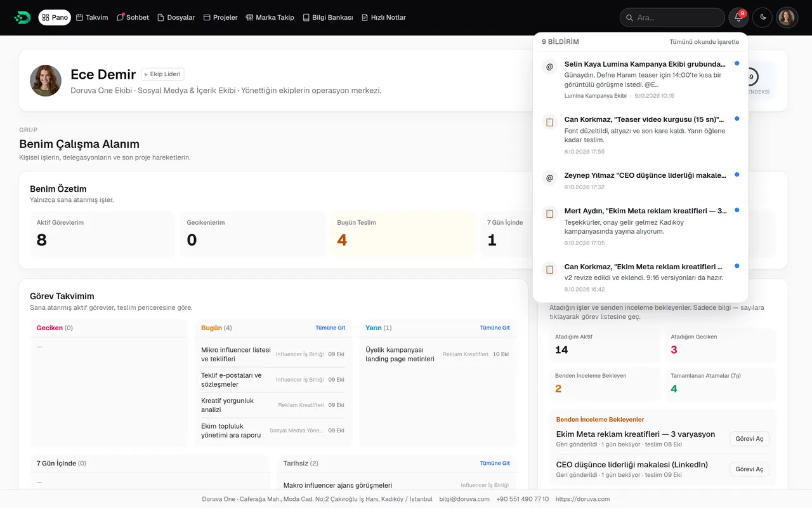Select the Bugün Teslim summary card
This screenshot has height=508, width=812.
coord(403,234)
